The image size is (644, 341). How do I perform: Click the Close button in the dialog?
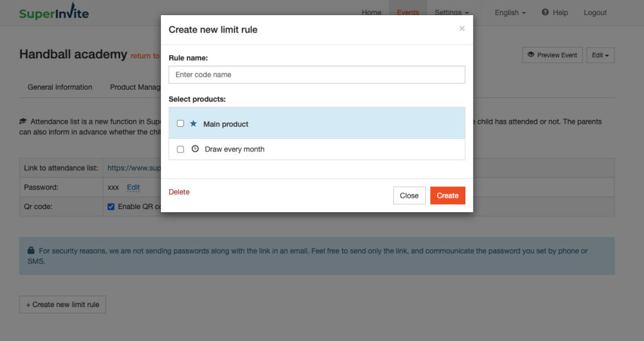(409, 195)
